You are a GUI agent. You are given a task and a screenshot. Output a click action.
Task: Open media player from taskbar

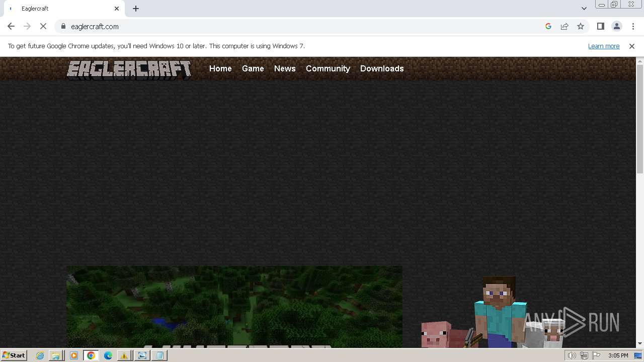click(x=74, y=355)
